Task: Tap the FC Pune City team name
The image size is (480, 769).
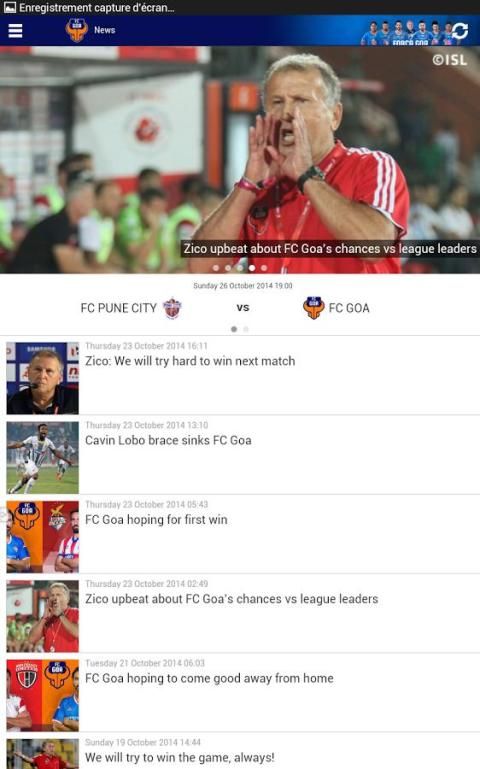Action: pos(118,308)
